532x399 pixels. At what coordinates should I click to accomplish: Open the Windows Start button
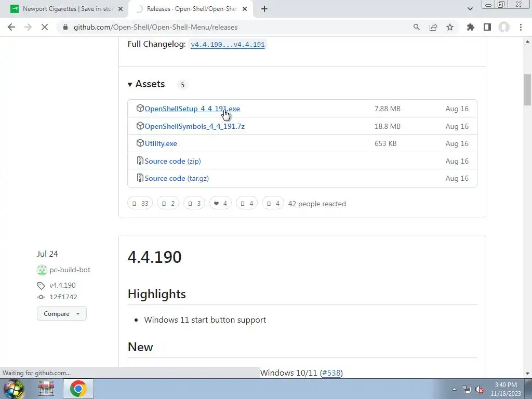(14, 389)
